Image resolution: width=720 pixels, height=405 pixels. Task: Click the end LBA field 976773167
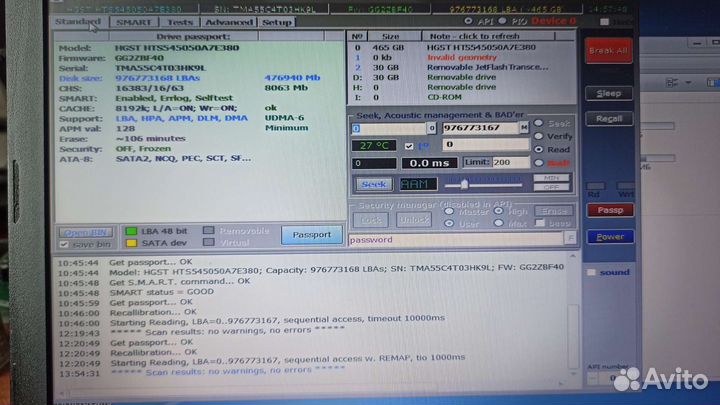click(x=480, y=128)
